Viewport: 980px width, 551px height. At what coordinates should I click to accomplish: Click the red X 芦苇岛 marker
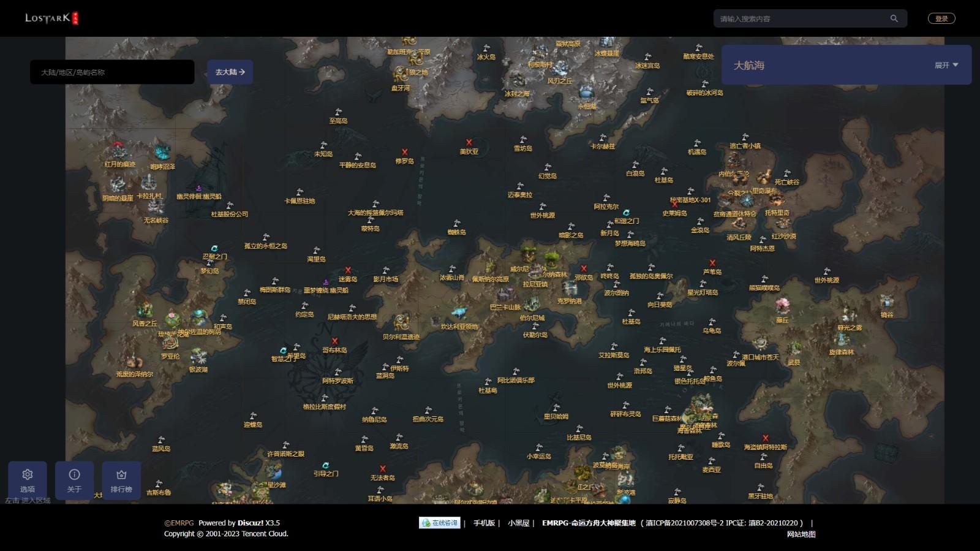click(712, 263)
